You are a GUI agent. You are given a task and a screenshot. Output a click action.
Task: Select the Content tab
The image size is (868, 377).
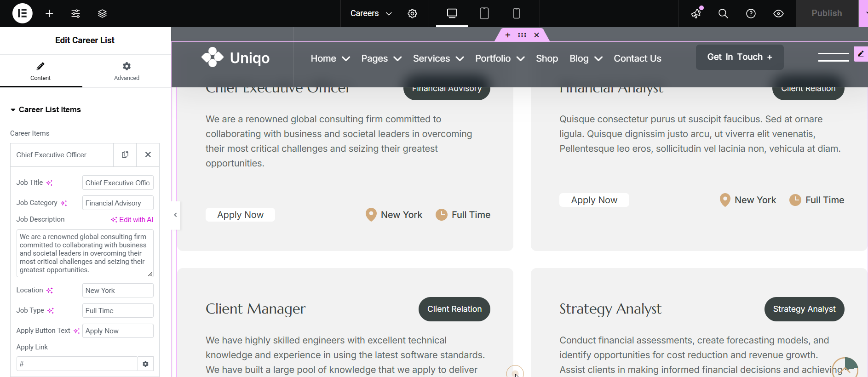click(40, 71)
